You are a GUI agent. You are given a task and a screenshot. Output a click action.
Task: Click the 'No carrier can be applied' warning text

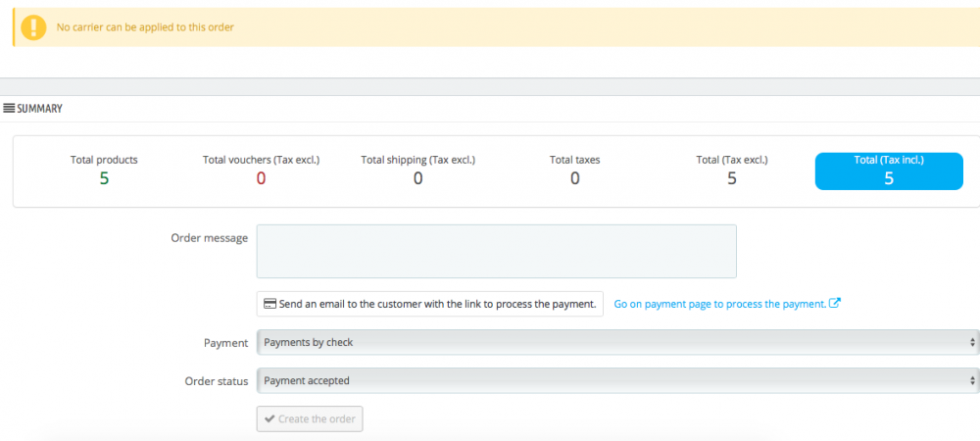coord(145,26)
